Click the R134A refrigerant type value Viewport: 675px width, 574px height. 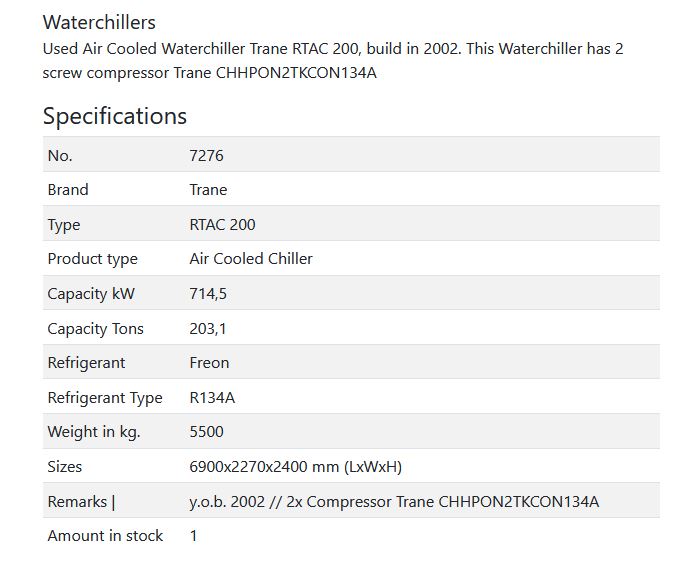pos(212,398)
